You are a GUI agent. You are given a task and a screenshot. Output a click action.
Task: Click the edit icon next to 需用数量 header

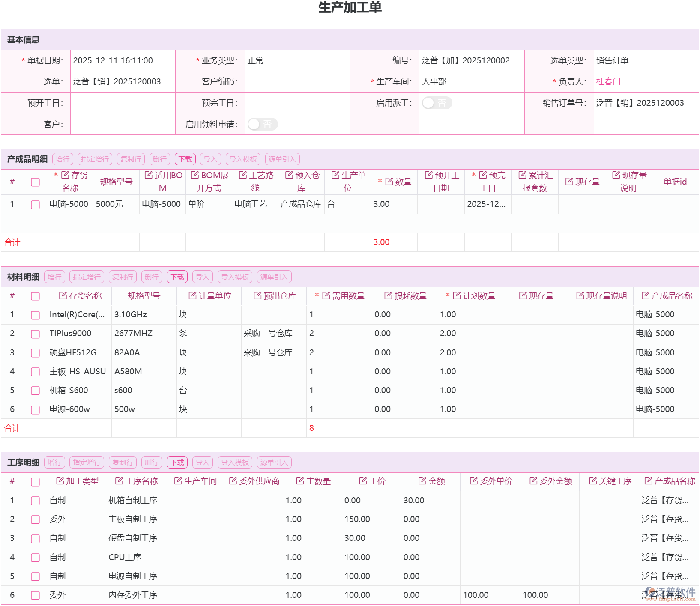coord(326,296)
